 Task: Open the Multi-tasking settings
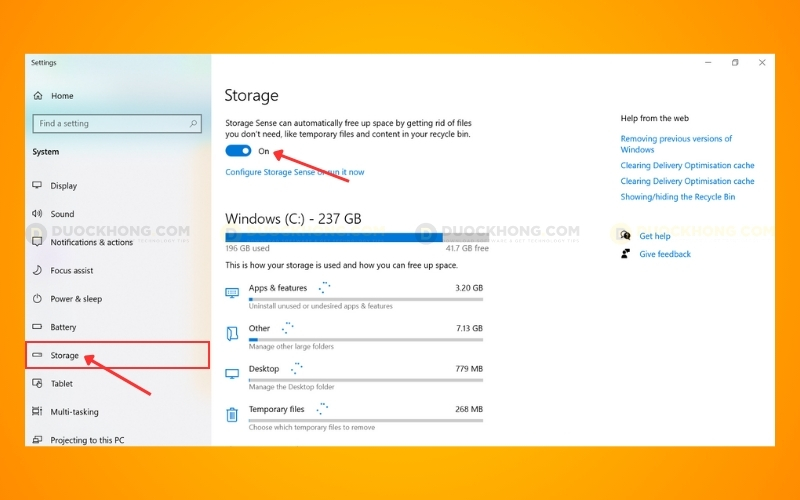pos(76,412)
